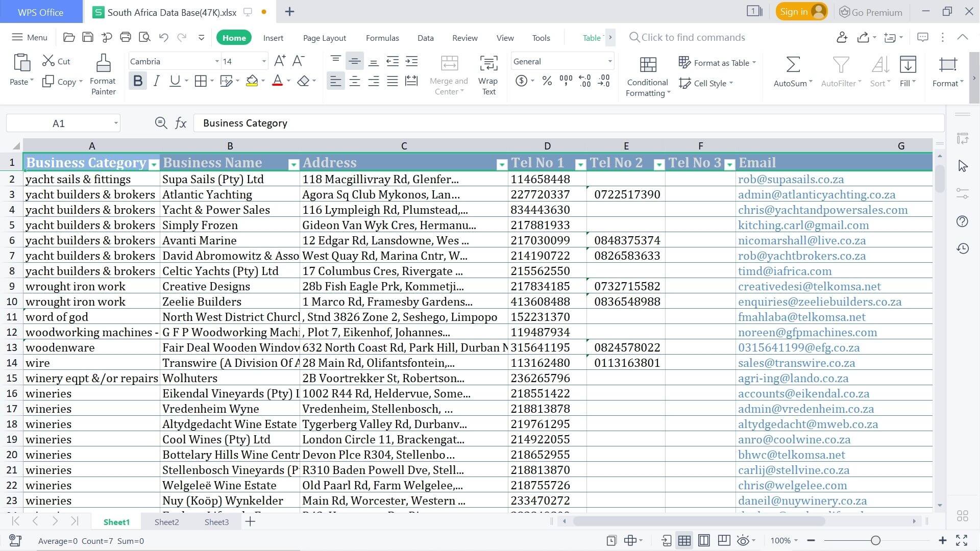980x551 pixels.
Task: Switch to the Sheet2 tab
Action: [x=166, y=522]
